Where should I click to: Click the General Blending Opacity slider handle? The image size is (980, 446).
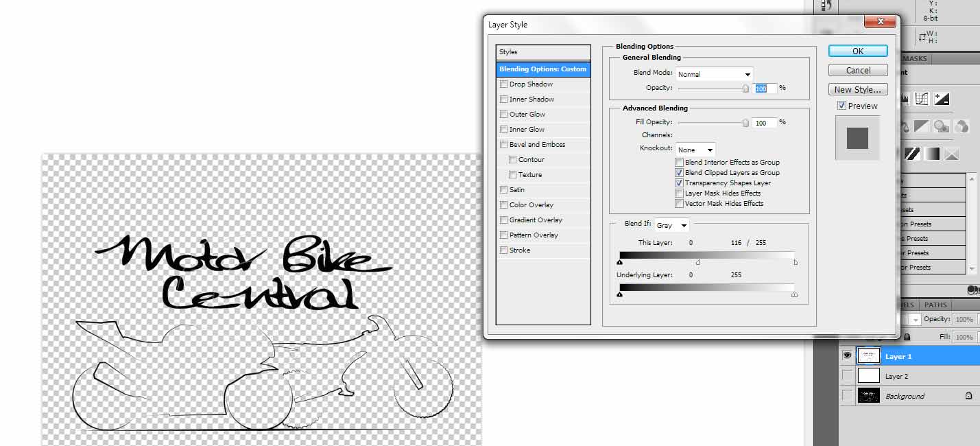745,88
